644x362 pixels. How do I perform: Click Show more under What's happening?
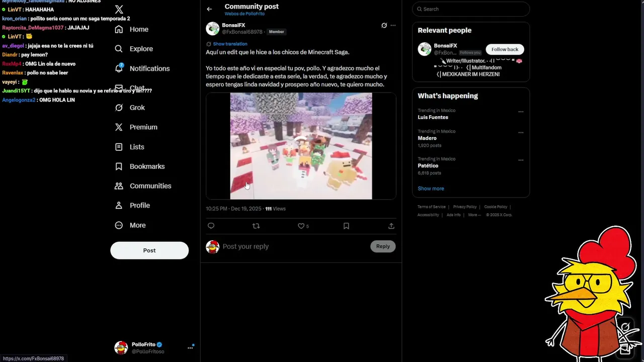click(x=431, y=189)
